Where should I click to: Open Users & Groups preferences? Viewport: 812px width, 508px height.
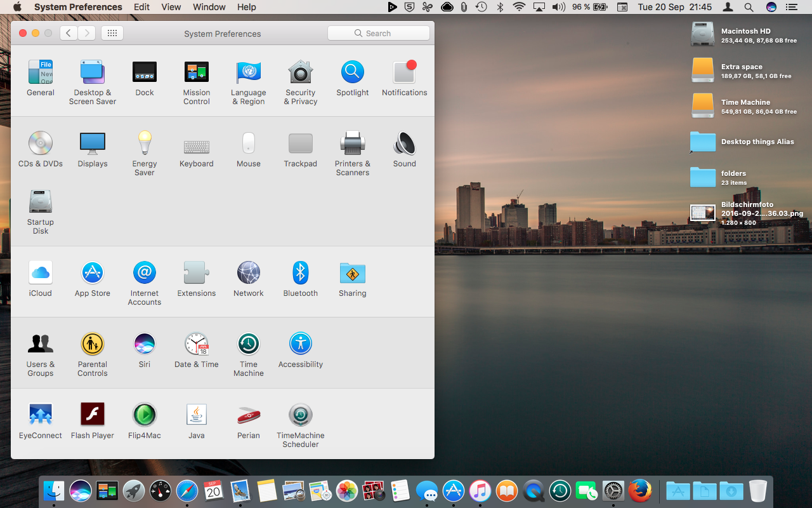41,344
